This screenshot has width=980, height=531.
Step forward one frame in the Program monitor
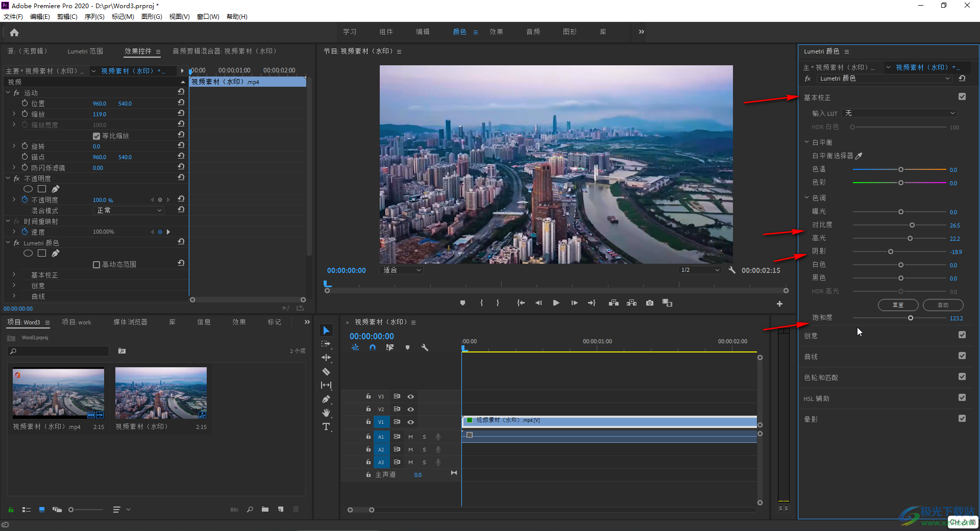pos(574,303)
